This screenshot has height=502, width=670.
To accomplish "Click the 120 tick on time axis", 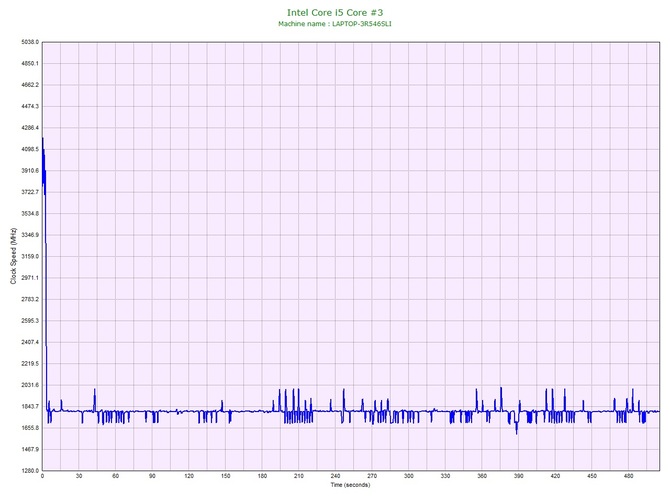I will [x=189, y=476].
